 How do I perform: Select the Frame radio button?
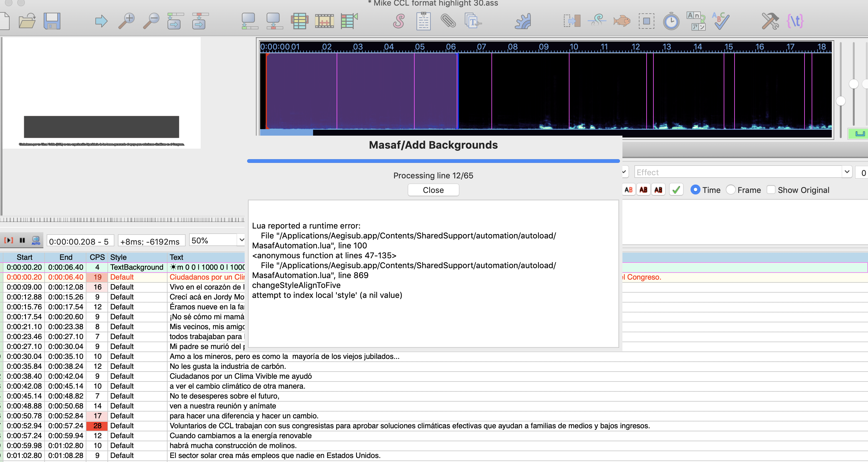(x=731, y=190)
